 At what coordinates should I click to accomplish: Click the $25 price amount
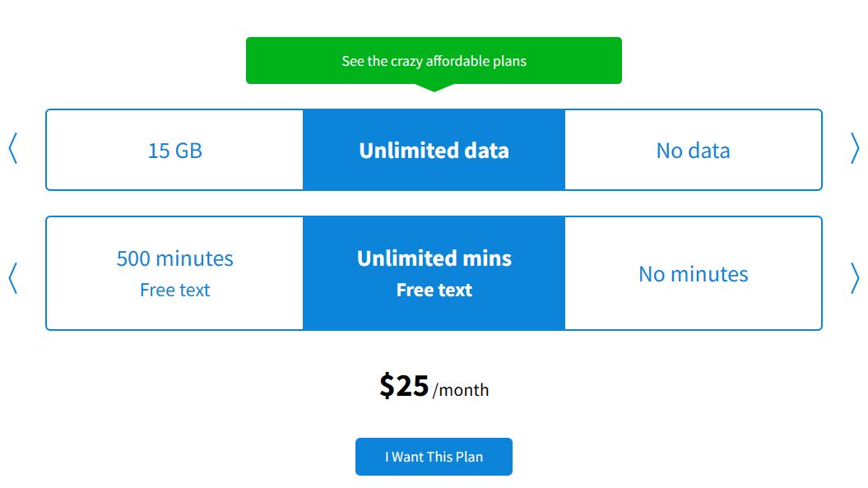click(404, 386)
